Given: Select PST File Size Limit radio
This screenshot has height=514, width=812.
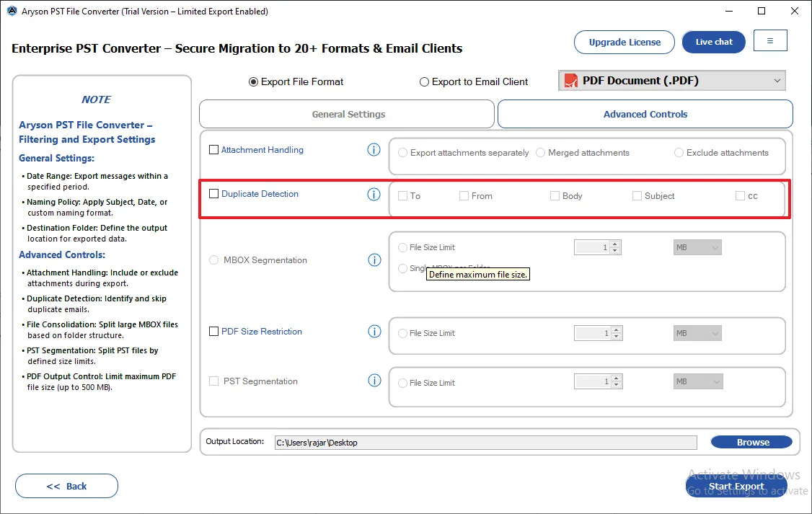Looking at the screenshot, I should 402,383.
